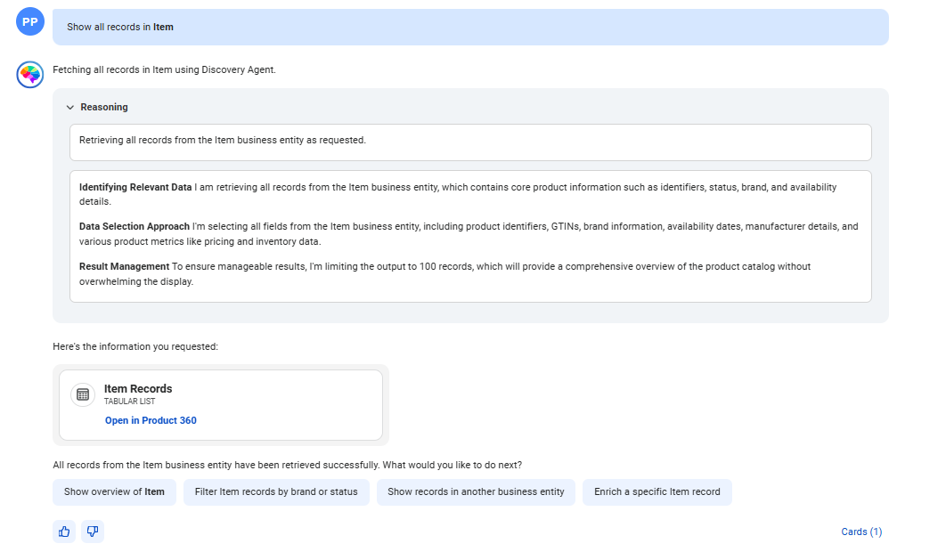This screenshot has height=560, width=946.
Task: Click 'Fetching all records in Item' text
Action: click(x=164, y=70)
